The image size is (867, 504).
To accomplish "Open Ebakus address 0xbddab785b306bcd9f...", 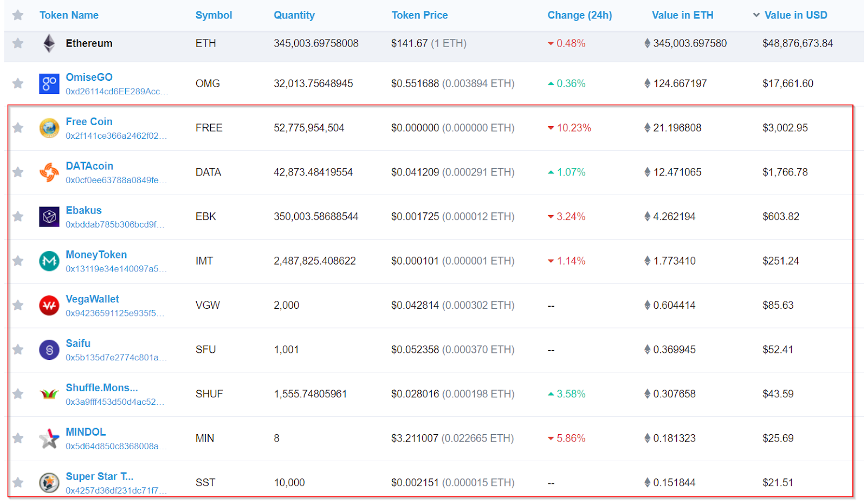I will 115,225.
